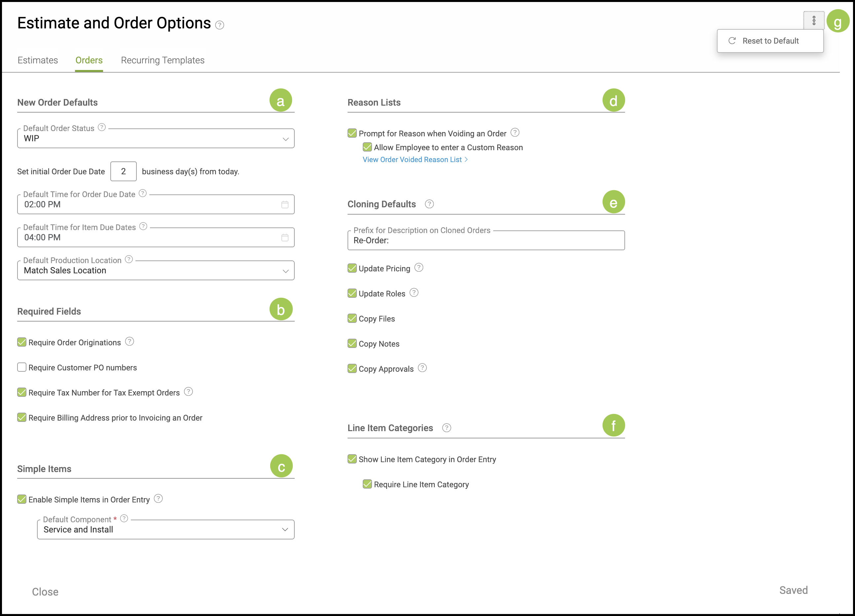The width and height of the screenshot is (855, 616).
Task: Enable Require Customer PO numbers checkbox
Action: [22, 367]
